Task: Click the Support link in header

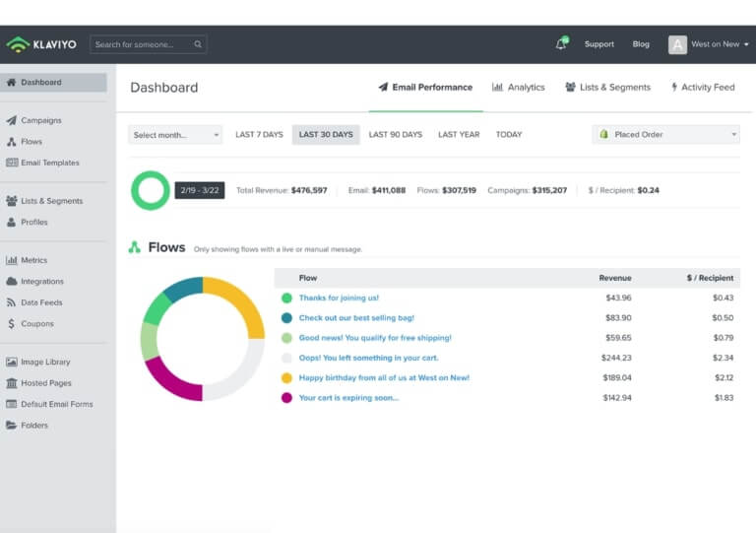Action: pos(598,44)
